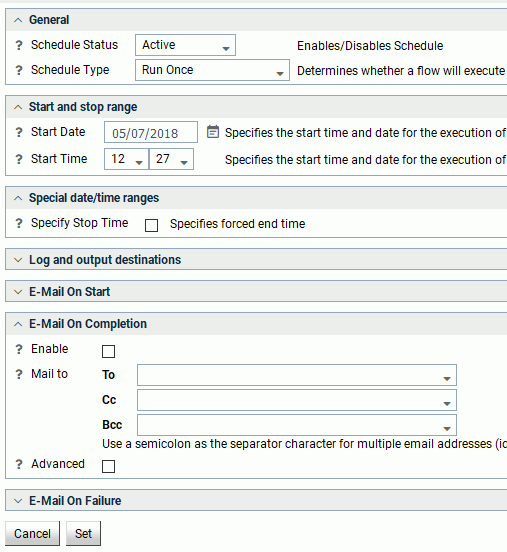The height and width of the screenshot is (552, 507).
Task: Click the help icon beside Mail to
Action: [x=19, y=374]
